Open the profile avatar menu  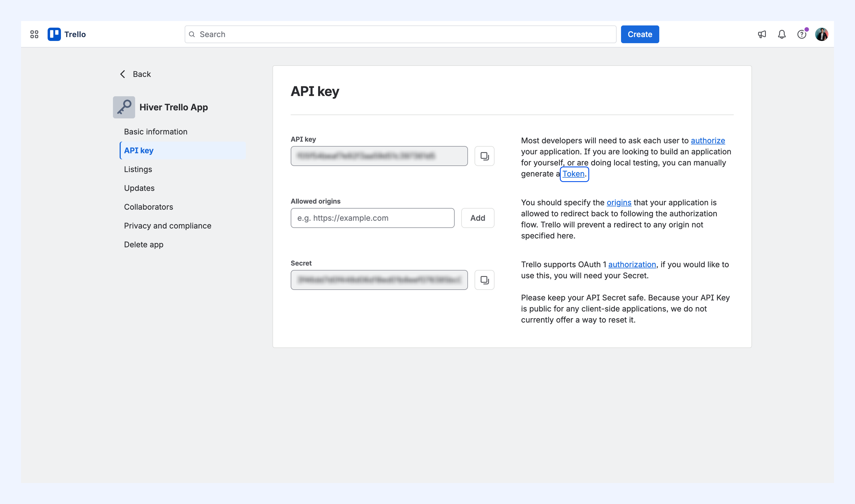[x=821, y=34]
